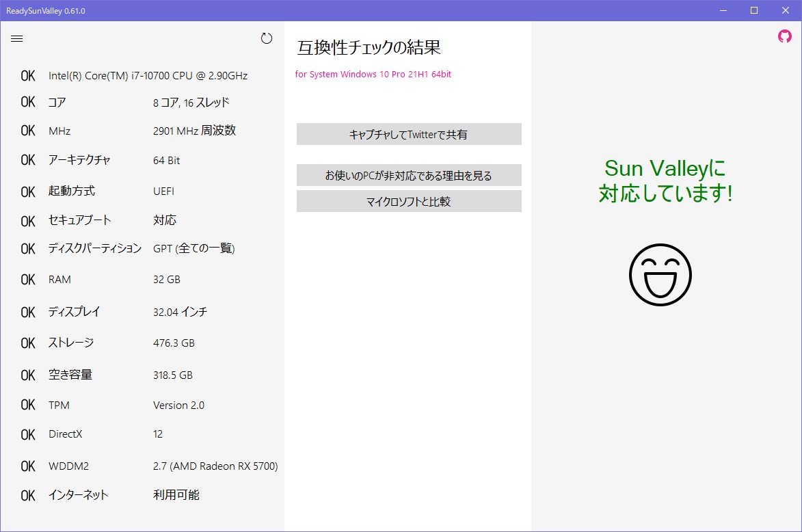Click the laughing smiley face icon
This screenshot has height=532, width=802.
660,275
